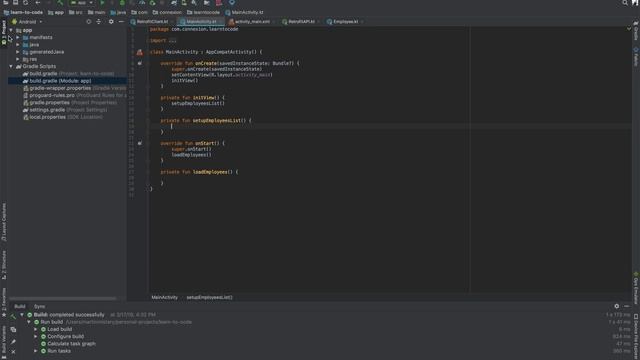Switch to the Employee.kt editor tab
The image size is (640, 360).
(345, 22)
